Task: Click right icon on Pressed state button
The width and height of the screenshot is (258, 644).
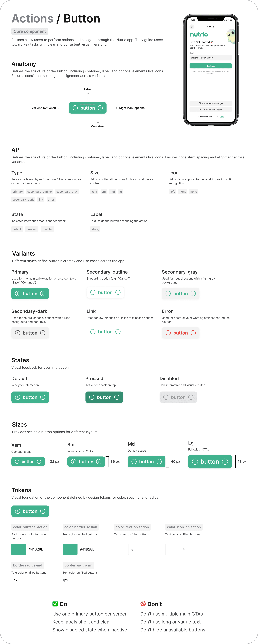Action: pos(117,397)
